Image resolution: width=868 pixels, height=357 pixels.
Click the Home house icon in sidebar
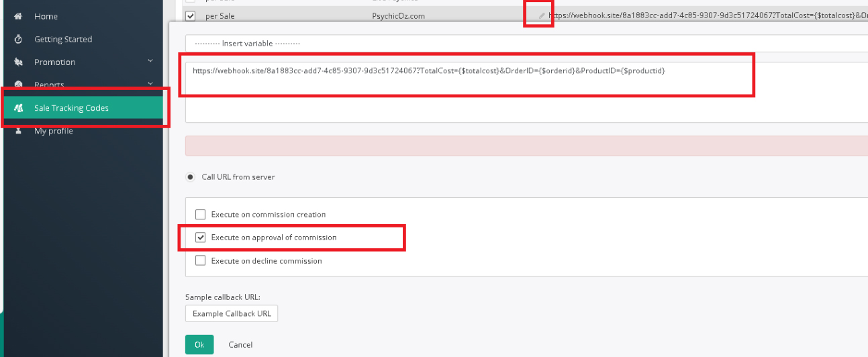[18, 16]
